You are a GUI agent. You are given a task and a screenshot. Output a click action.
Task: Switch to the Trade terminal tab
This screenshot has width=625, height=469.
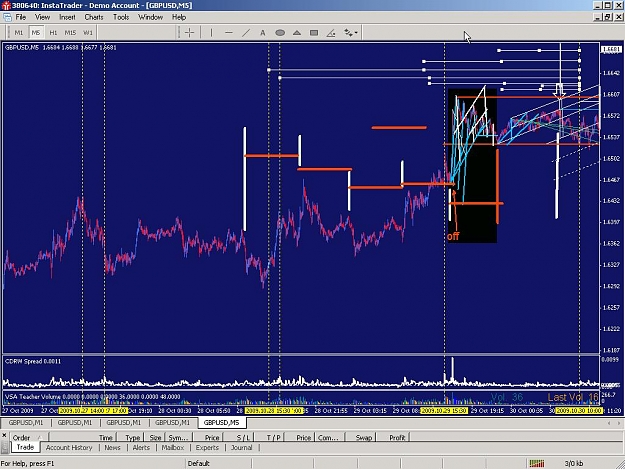coord(25,447)
